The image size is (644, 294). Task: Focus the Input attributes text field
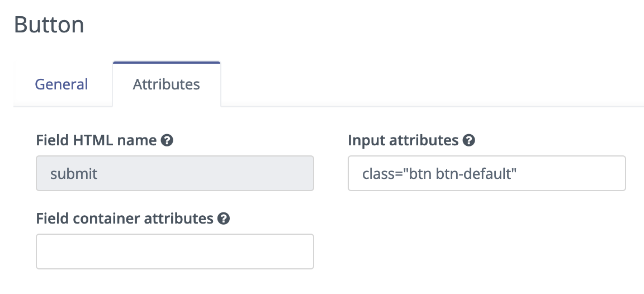[x=487, y=173]
